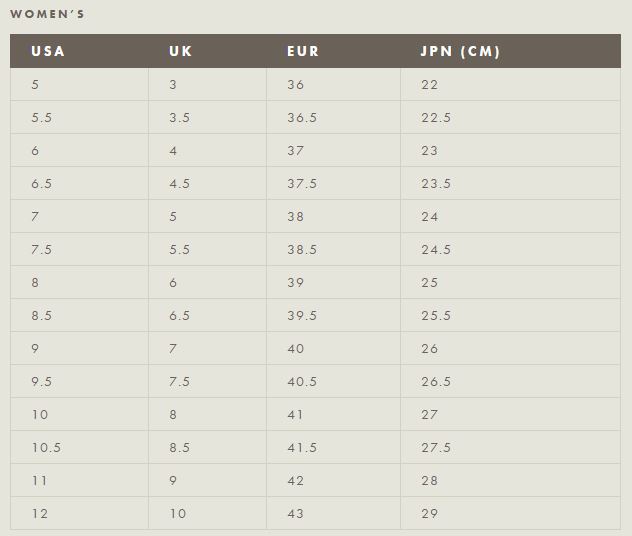
Task: Click the JPN (CM) column header
Action: (x=460, y=51)
